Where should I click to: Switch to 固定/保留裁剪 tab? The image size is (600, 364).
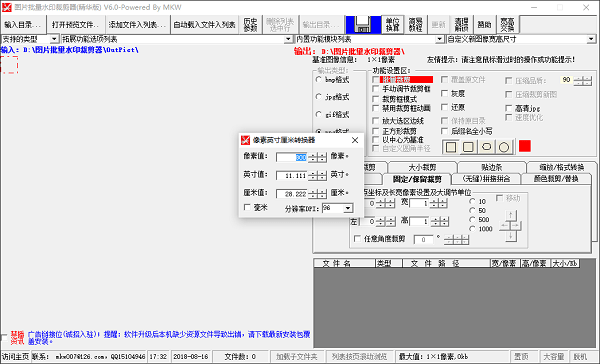pyautogui.click(x=417, y=179)
